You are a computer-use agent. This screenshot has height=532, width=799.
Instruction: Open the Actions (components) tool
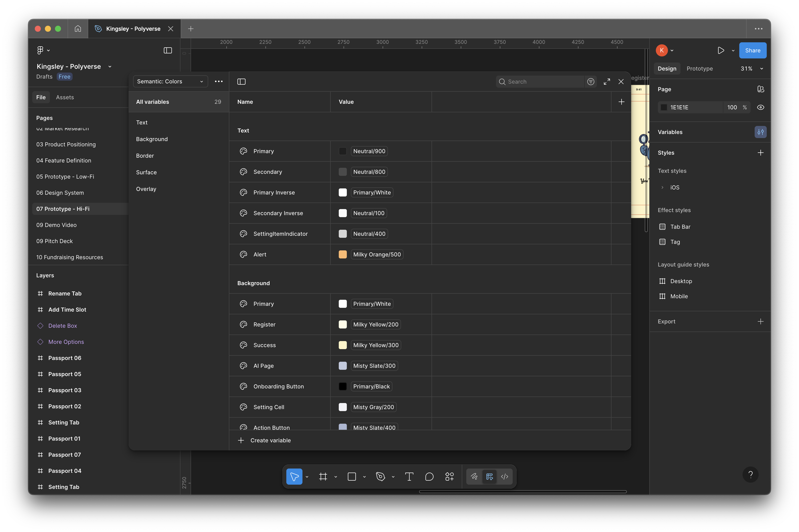[449, 476]
